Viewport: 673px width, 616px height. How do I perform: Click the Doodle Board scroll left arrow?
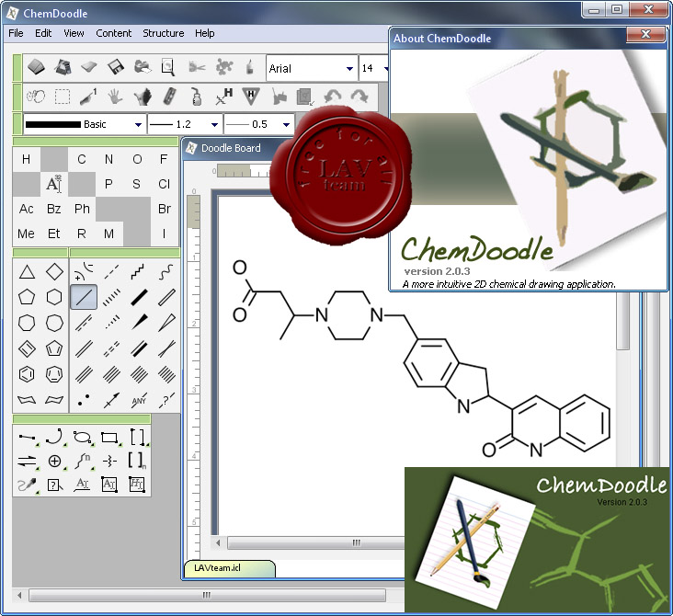(x=218, y=542)
